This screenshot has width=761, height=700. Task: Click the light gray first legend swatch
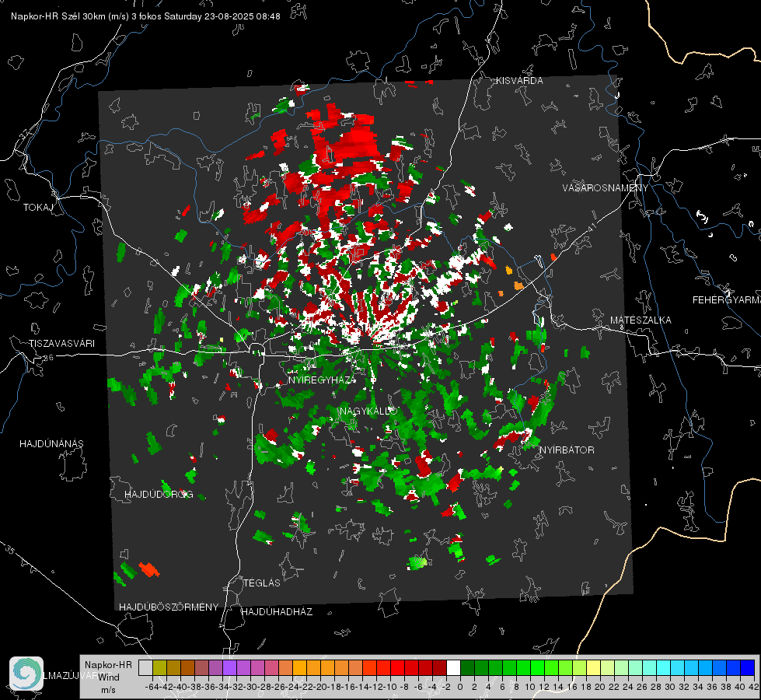point(145,667)
